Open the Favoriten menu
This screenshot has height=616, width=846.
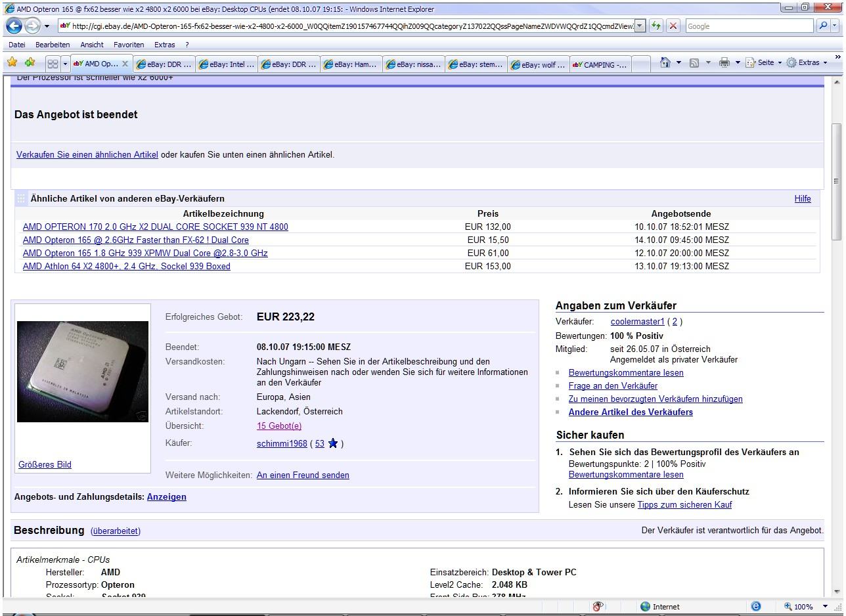point(129,45)
